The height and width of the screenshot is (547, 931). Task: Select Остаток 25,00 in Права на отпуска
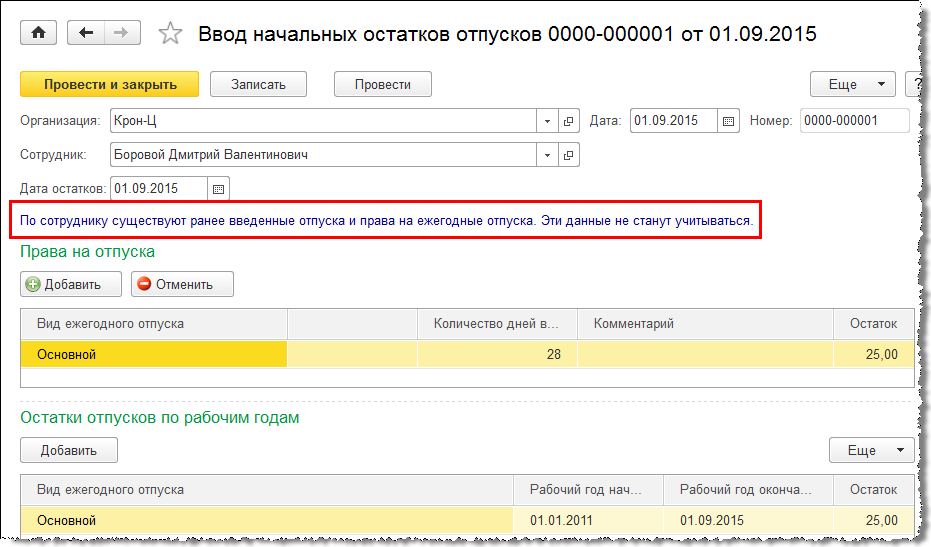tap(874, 355)
